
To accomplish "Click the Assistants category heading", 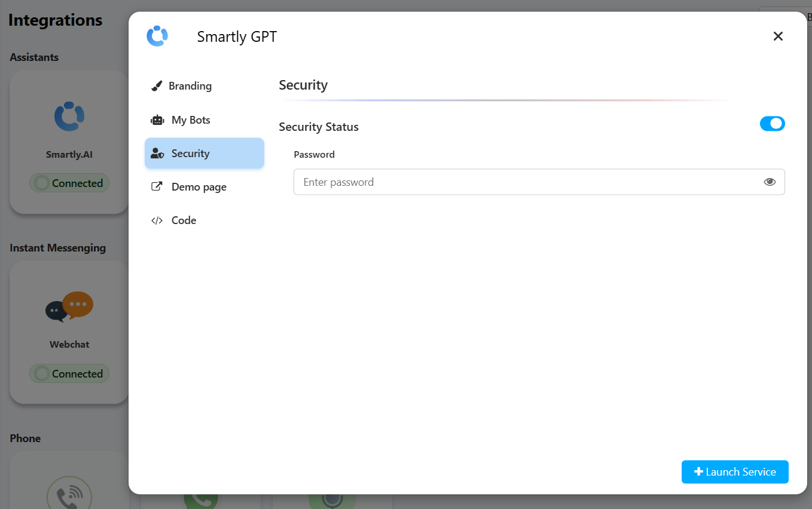I will [34, 57].
